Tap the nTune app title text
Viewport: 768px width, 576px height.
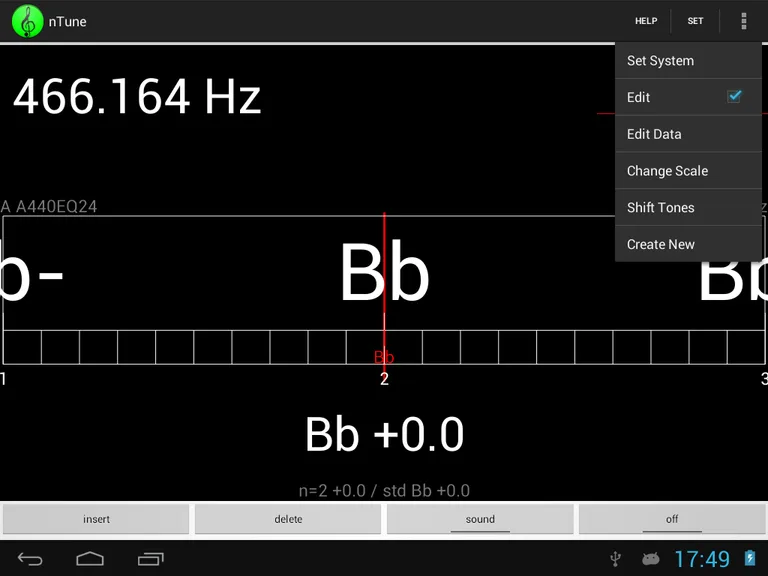[68, 22]
